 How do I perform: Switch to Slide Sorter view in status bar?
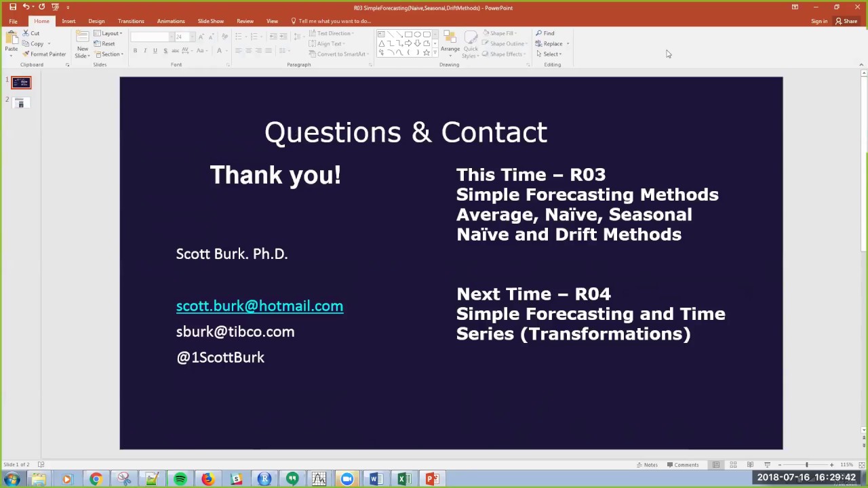(x=733, y=465)
